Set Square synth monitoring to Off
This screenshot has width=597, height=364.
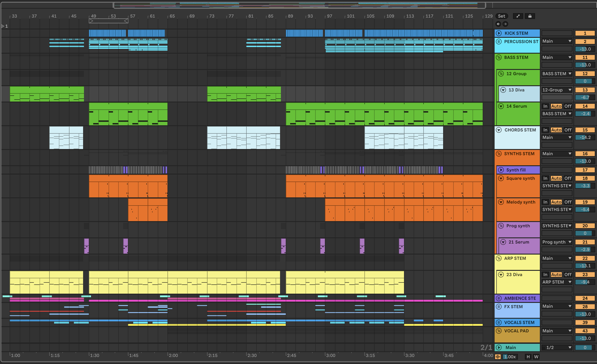coord(568,178)
